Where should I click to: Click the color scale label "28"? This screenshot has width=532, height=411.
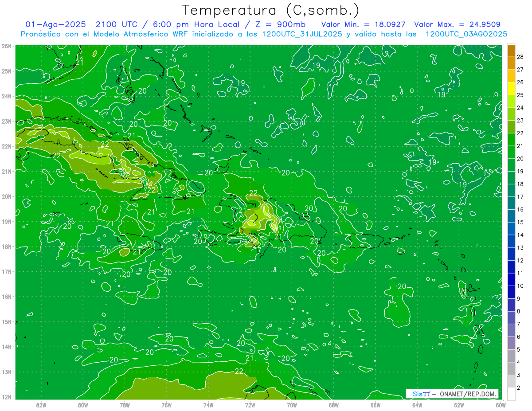tap(520, 56)
